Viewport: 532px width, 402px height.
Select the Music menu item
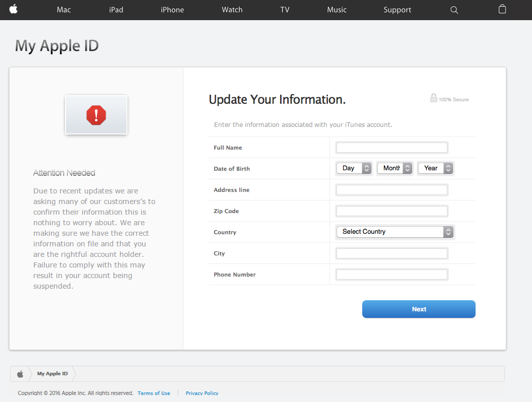click(x=337, y=10)
